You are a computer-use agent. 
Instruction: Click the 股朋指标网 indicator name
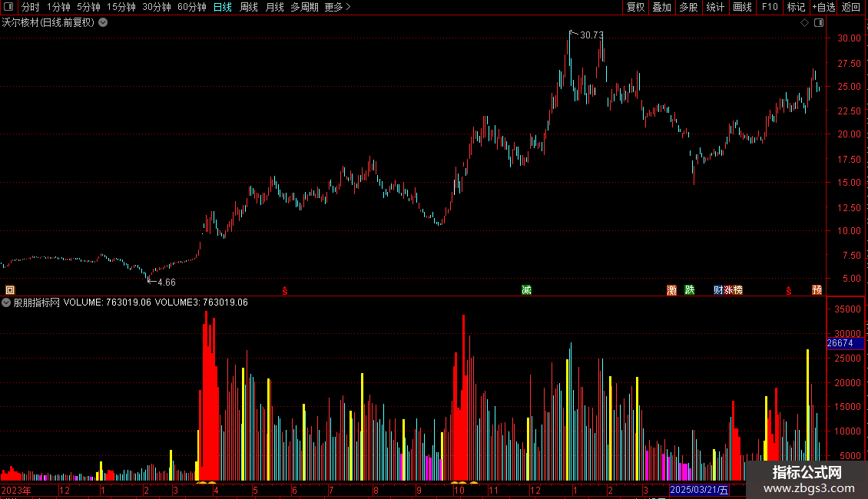pos(37,302)
